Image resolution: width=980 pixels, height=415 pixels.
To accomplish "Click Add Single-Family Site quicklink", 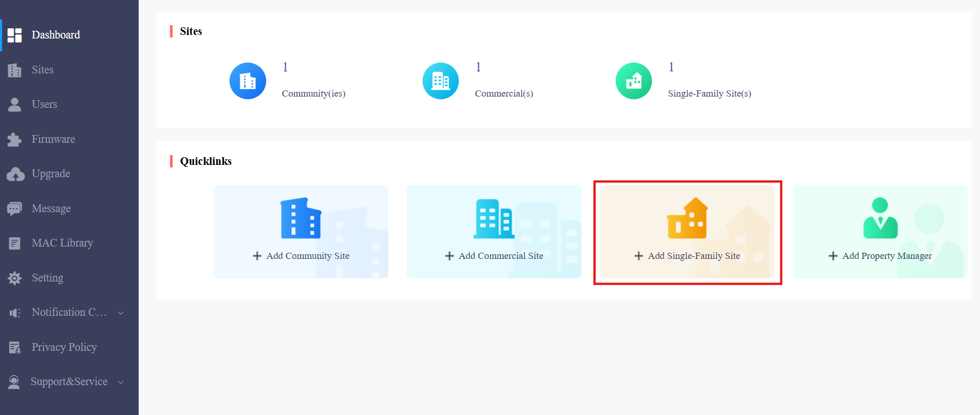I will click(x=687, y=232).
